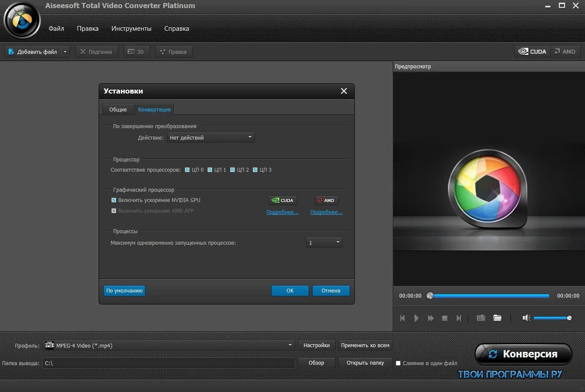Toggle CUDA acceleration in top toolbar
The image size is (585, 392).
tap(532, 52)
